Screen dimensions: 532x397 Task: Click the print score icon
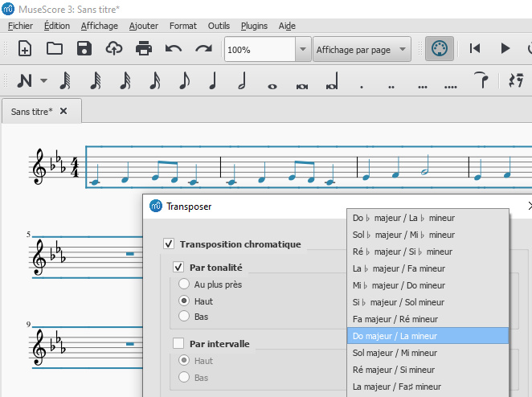pos(144,49)
